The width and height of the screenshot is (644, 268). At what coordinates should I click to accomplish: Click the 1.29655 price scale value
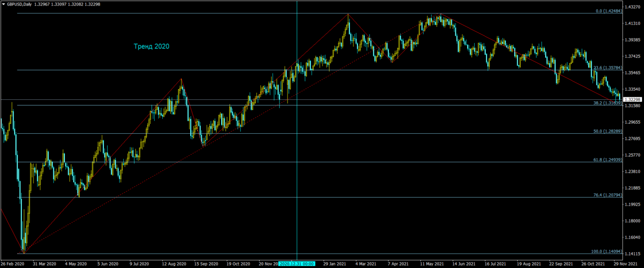coord(633,122)
